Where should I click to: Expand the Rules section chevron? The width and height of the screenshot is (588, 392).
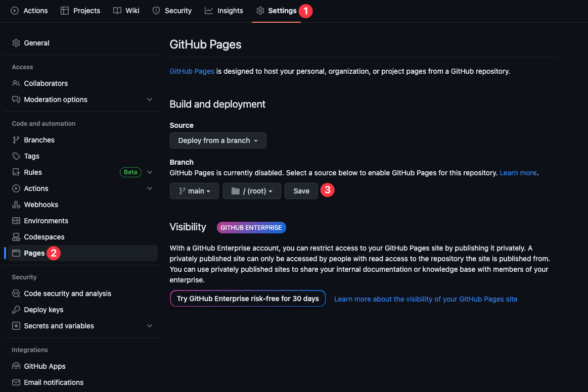pyautogui.click(x=150, y=172)
